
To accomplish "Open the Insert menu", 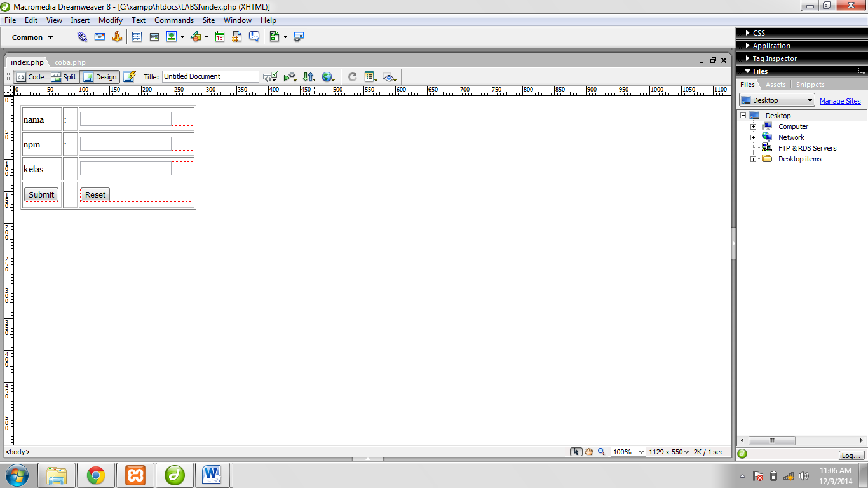I will [80, 20].
